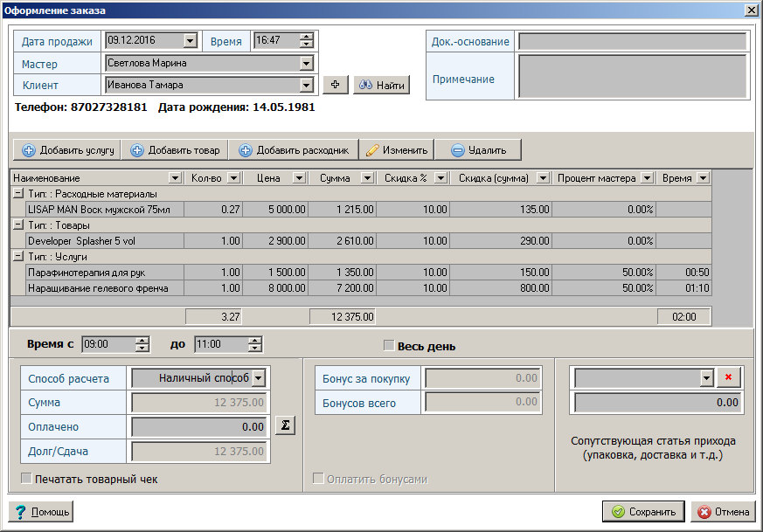Toggle Оплатить бонусами checkbox
763x532 pixels.
pos(318,479)
